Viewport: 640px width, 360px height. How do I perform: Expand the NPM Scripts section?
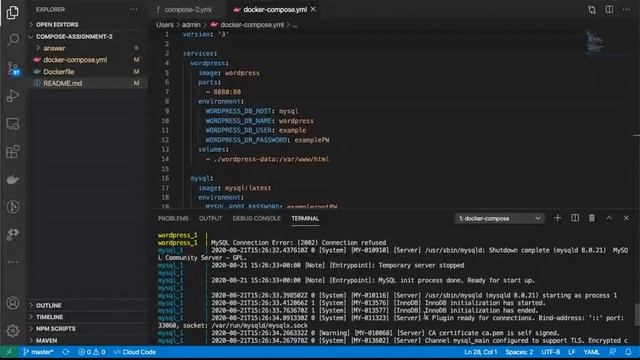click(x=87, y=329)
